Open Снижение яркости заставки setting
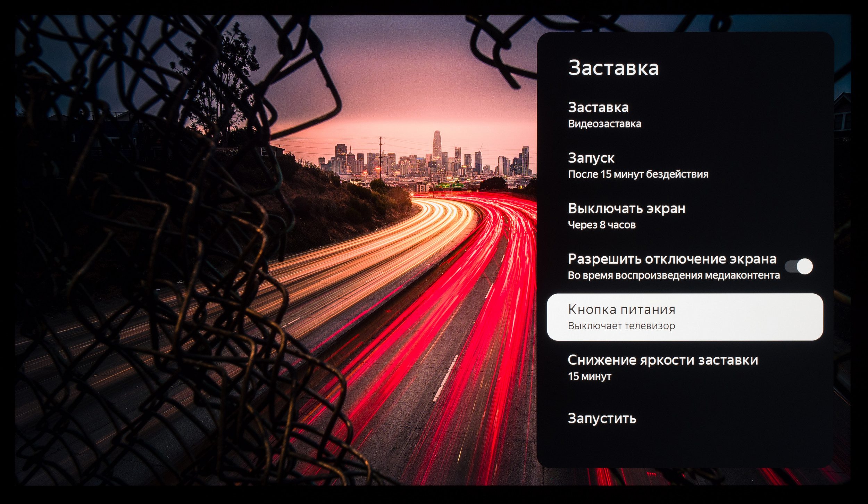 662,360
